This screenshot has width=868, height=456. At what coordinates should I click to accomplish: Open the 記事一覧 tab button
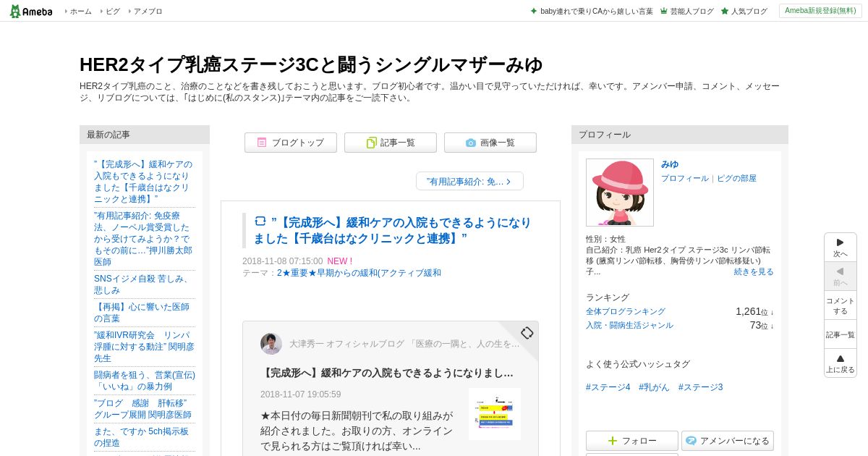[391, 143]
